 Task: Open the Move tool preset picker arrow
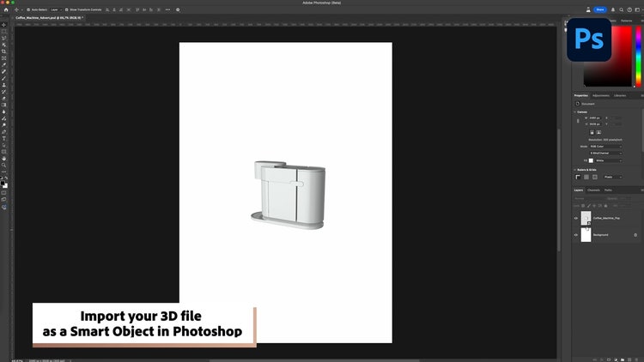pyautogui.click(x=21, y=9)
